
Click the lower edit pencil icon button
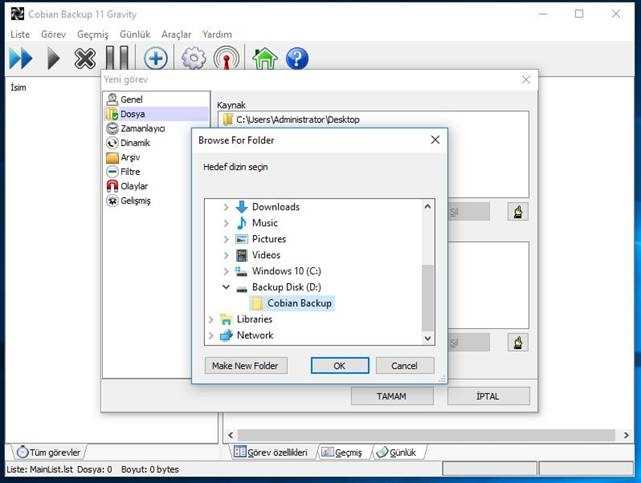tap(518, 342)
